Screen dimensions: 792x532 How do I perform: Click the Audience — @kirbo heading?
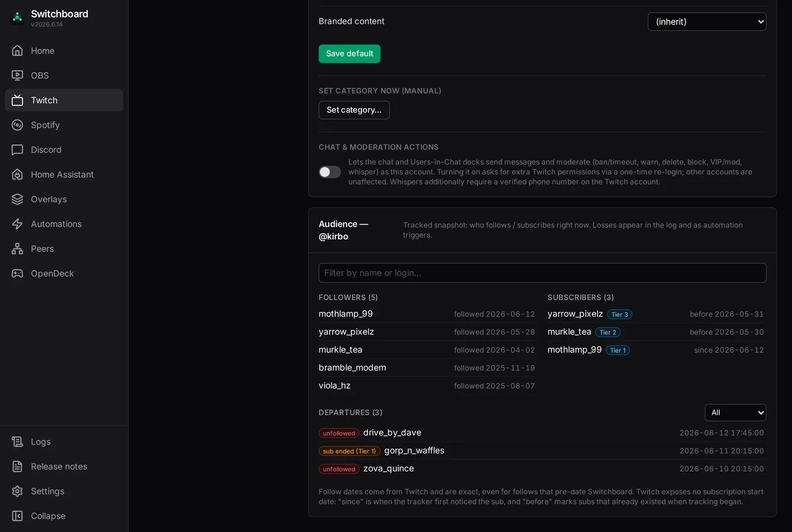click(x=344, y=230)
